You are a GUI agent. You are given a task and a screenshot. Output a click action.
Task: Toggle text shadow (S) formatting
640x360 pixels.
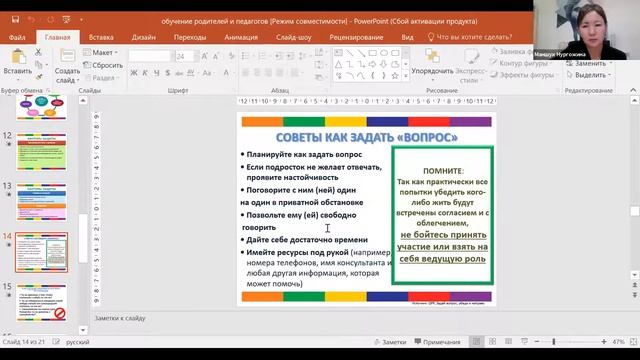[x=168, y=73]
